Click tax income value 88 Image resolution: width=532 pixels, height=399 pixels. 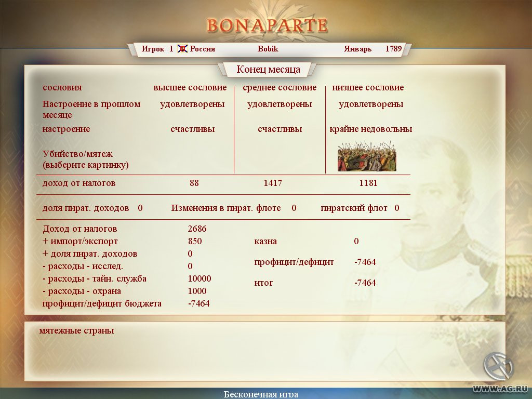(x=194, y=183)
